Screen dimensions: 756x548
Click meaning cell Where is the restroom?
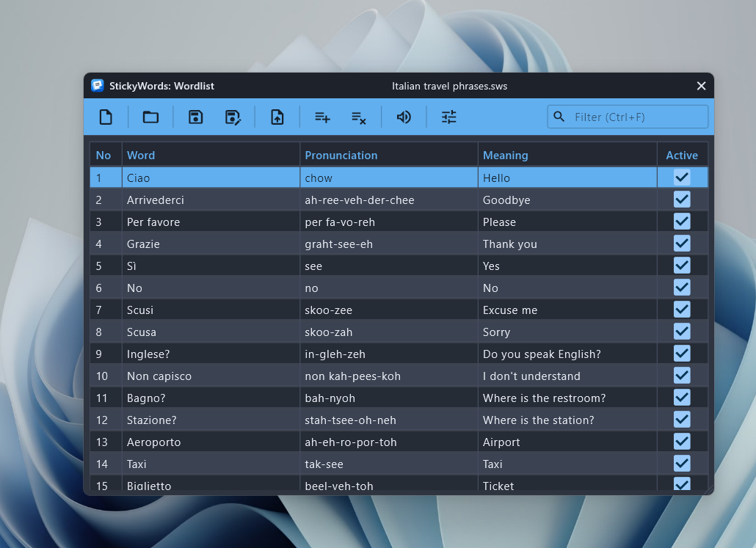pyautogui.click(x=567, y=398)
